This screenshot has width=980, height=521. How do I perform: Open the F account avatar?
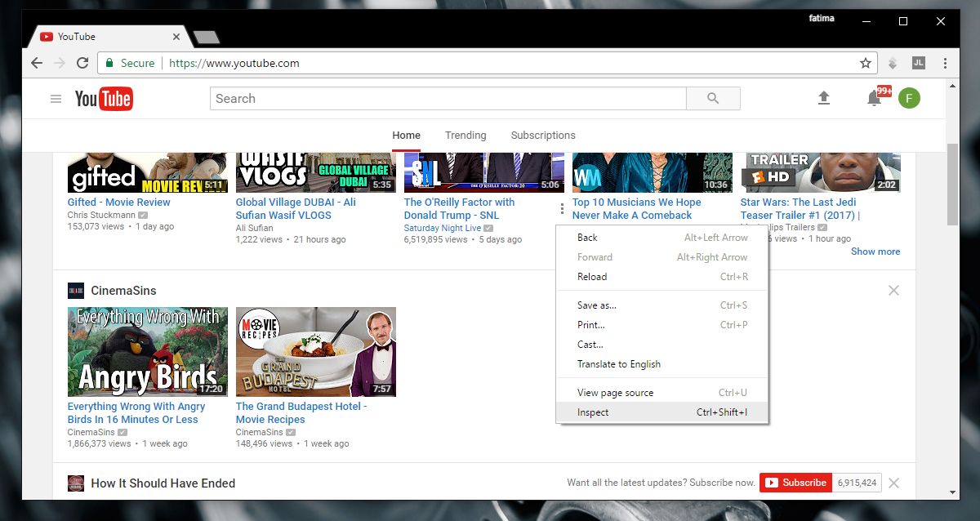tap(909, 99)
